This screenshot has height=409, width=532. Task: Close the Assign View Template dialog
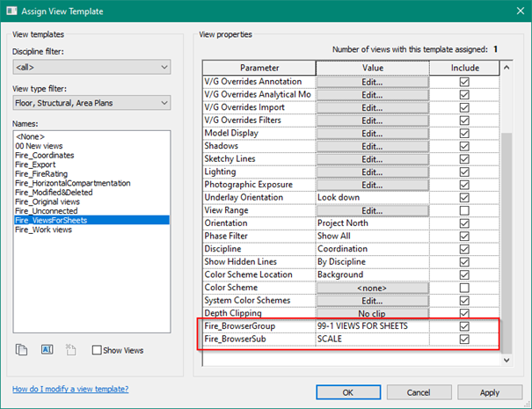coord(520,11)
